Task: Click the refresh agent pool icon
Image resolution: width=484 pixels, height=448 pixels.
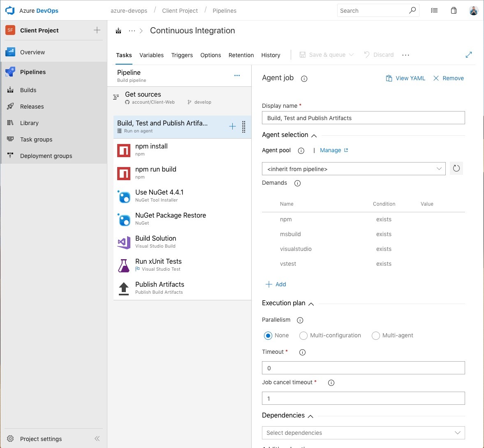Action: click(x=456, y=169)
